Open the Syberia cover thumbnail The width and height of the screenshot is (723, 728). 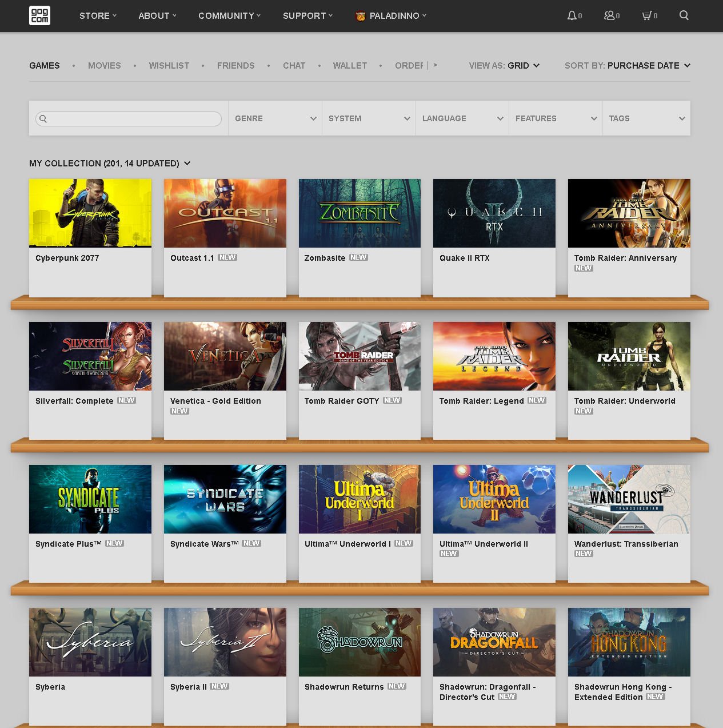pos(90,642)
